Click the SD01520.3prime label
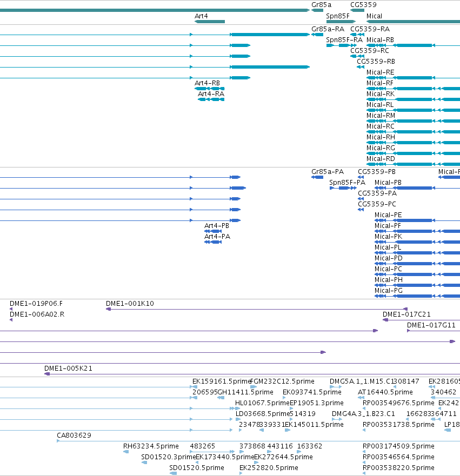 169,457
